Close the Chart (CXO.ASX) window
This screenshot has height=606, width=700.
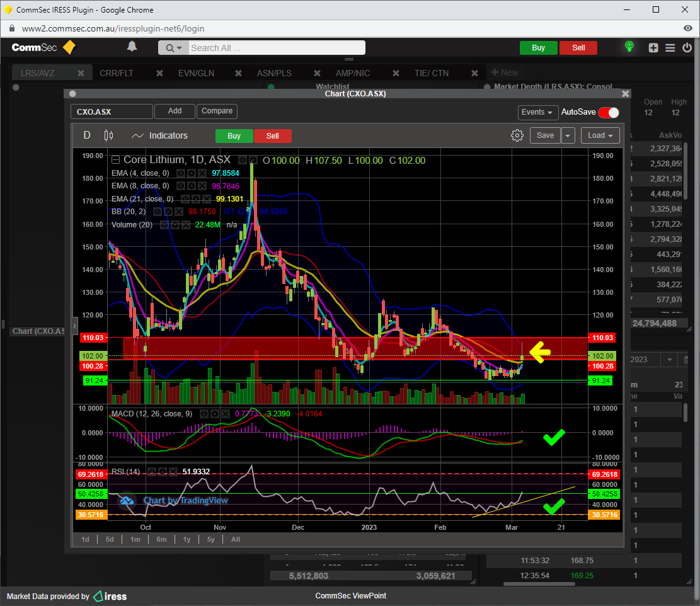coord(626,94)
